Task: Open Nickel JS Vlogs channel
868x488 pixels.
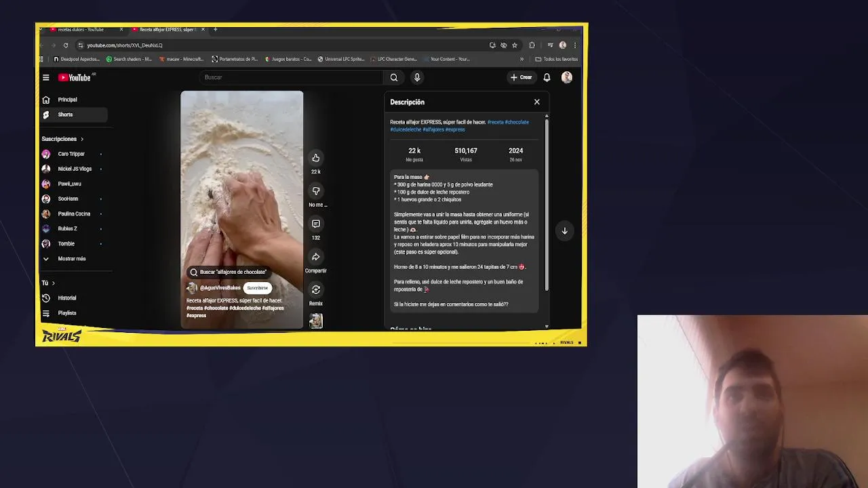Action: (73, 169)
